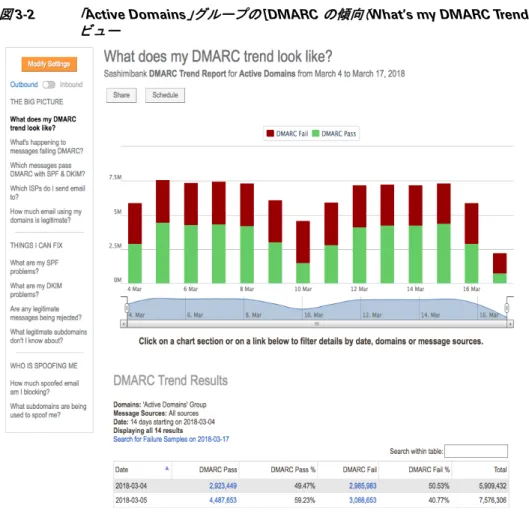This screenshot has width=529, height=514.
Task: Click the red fail segment of 4 Mar bar
Action: click(x=135, y=224)
